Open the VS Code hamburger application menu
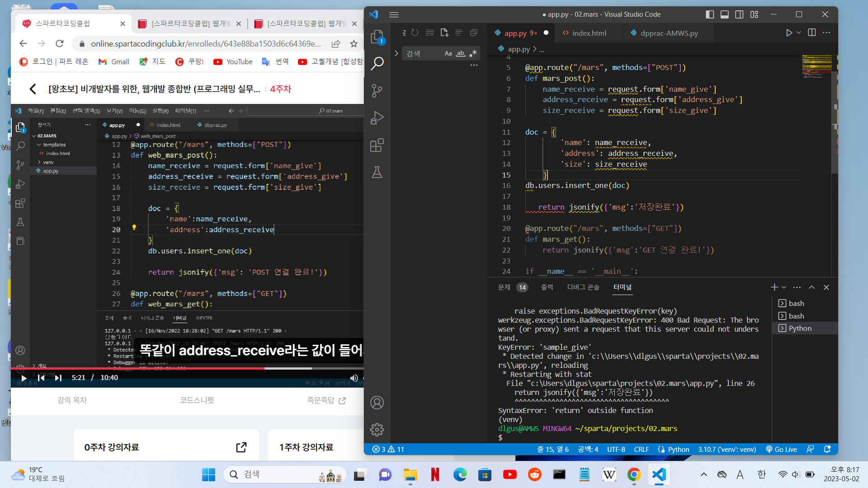This screenshot has height=488, width=868. (x=394, y=14)
